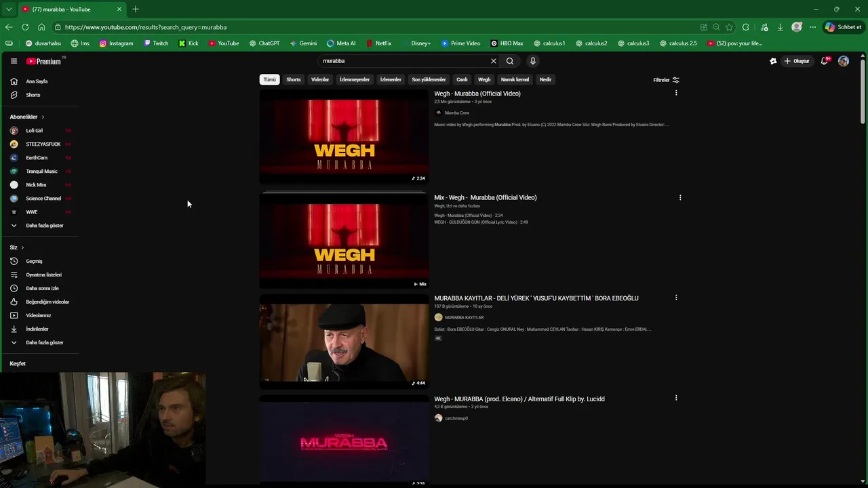The height and width of the screenshot is (488, 868).
Task: Expand the Siz section chevron
Action: (22, 247)
